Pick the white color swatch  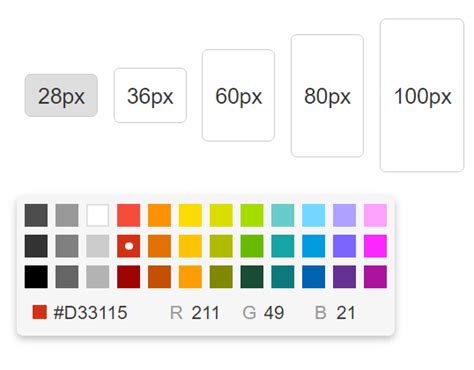pyautogui.click(x=98, y=215)
